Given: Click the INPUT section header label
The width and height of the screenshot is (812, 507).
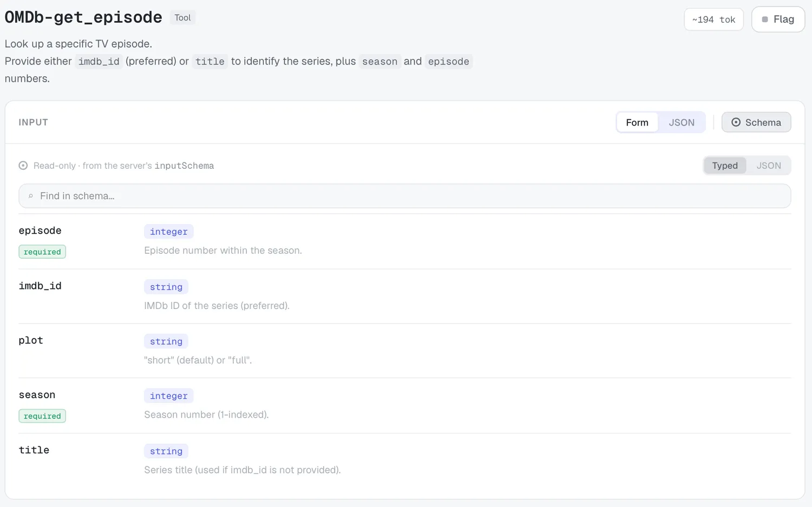Looking at the screenshot, I should pyautogui.click(x=34, y=122).
